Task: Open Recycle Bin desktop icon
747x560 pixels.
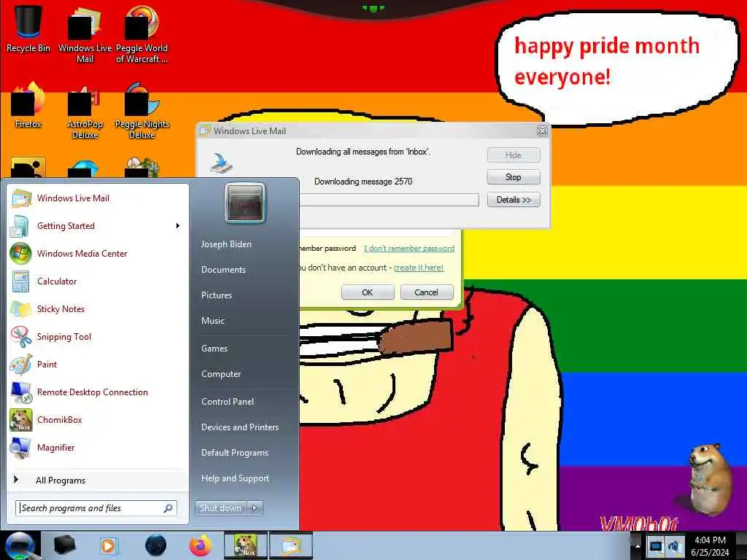Action: pos(28,28)
